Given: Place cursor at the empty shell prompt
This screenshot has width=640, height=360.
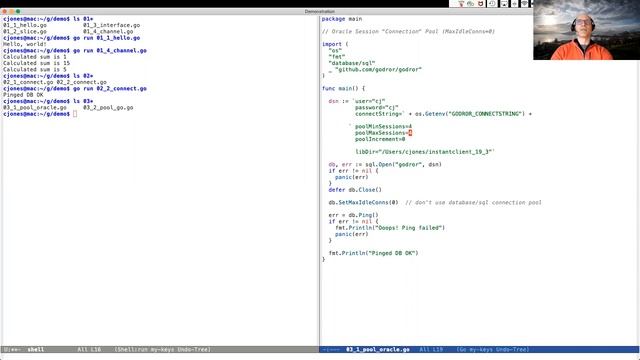Looking at the screenshot, I should 75,114.
